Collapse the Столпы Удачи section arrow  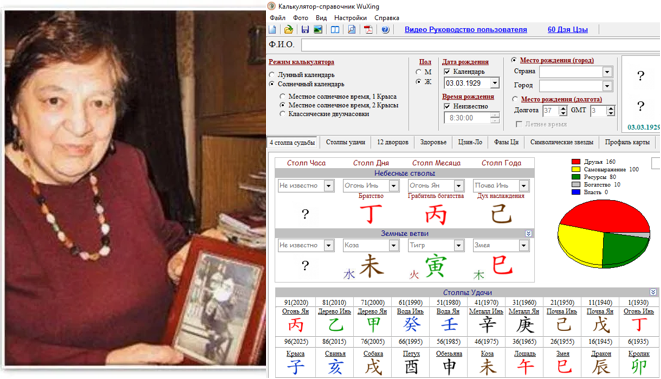click(653, 292)
